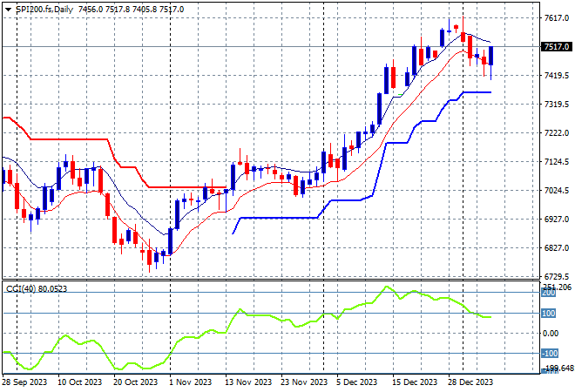Click the 15 Dec 2023 date label

[x=415, y=382]
